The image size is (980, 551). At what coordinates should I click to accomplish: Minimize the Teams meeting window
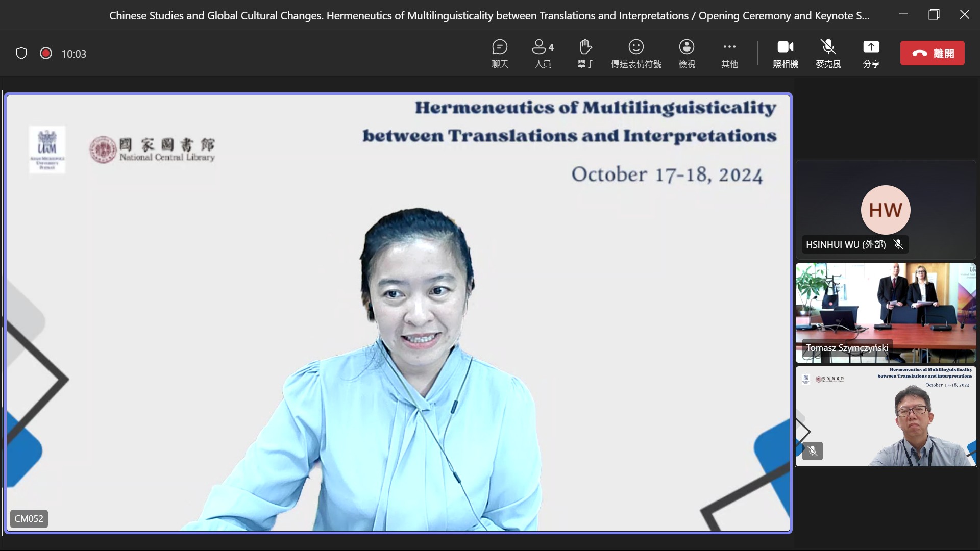(x=903, y=15)
